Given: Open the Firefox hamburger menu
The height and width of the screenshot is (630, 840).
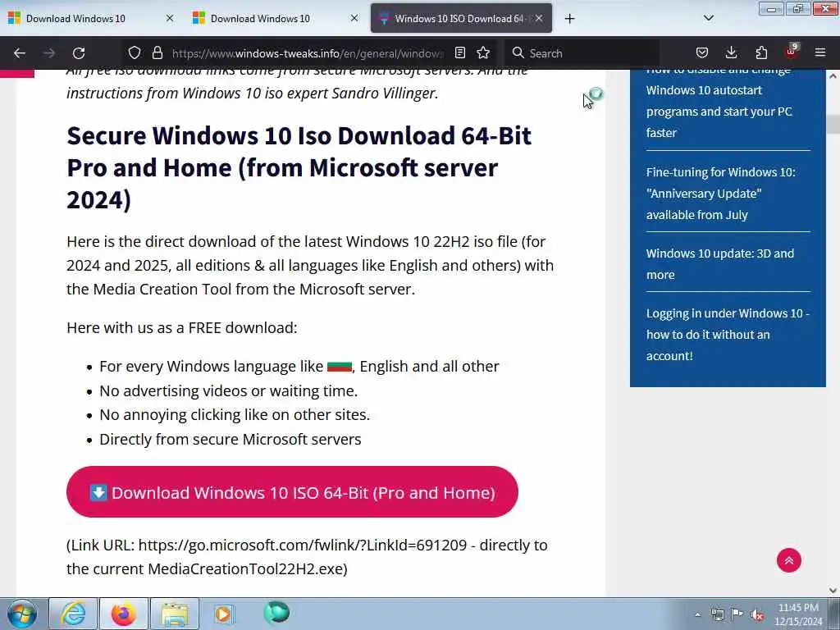Looking at the screenshot, I should 820,52.
